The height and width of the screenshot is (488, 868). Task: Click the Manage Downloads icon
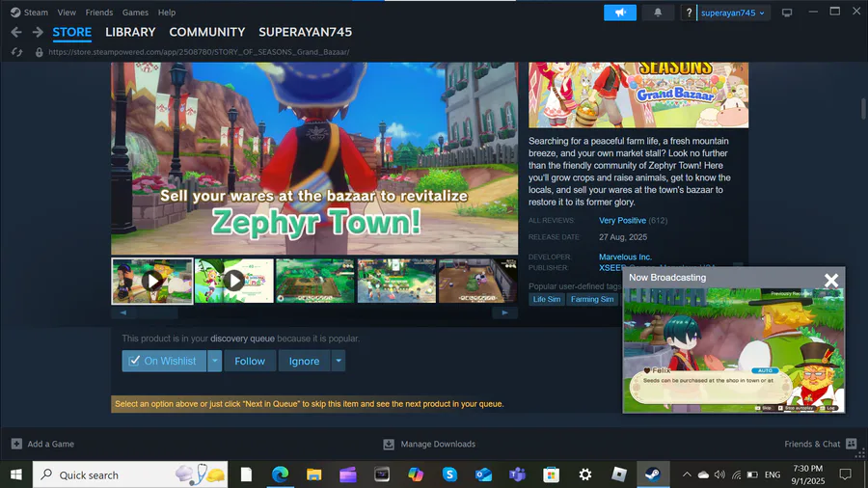point(389,444)
